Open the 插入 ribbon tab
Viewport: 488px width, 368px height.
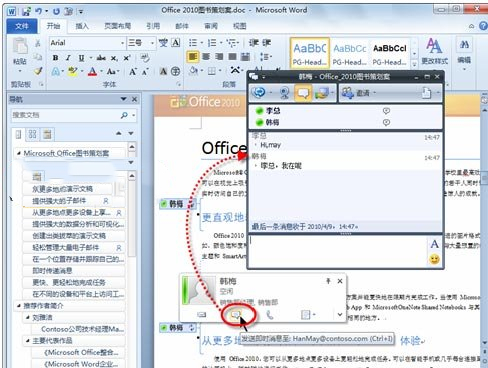pyautogui.click(x=82, y=26)
